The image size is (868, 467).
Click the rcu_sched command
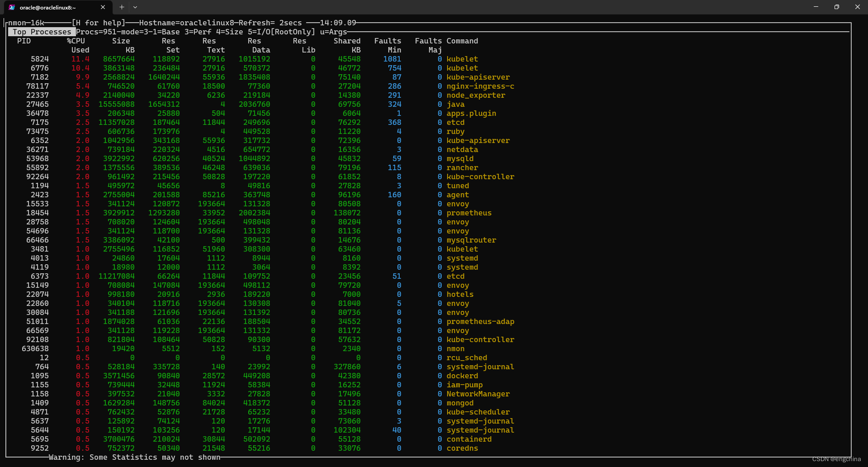pos(467,357)
